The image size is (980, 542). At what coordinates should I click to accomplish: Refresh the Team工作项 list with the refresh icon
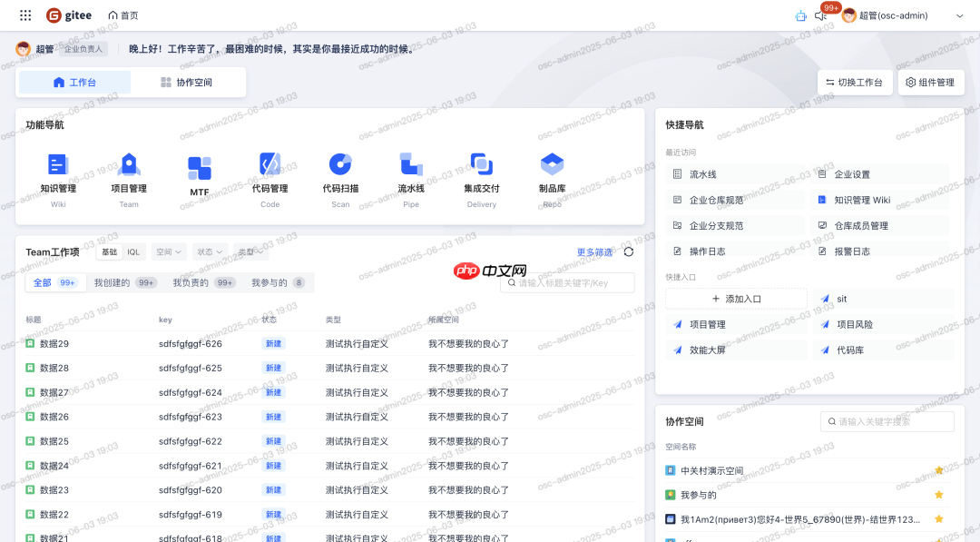click(628, 252)
